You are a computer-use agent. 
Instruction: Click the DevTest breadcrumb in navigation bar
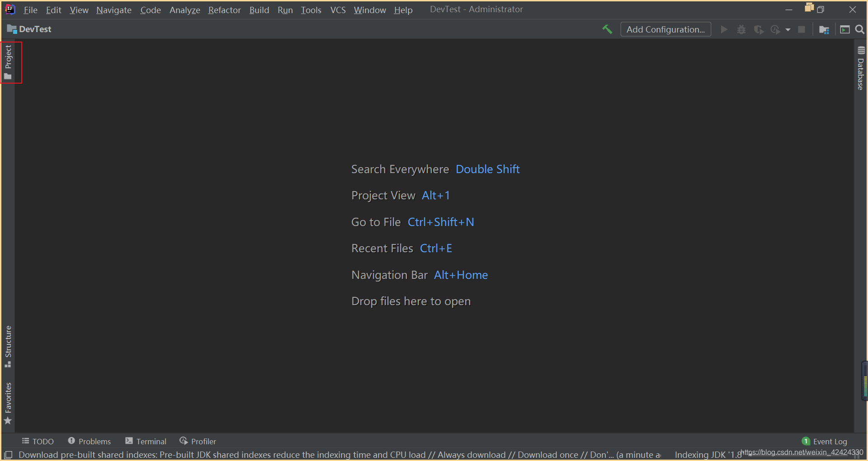click(29, 29)
